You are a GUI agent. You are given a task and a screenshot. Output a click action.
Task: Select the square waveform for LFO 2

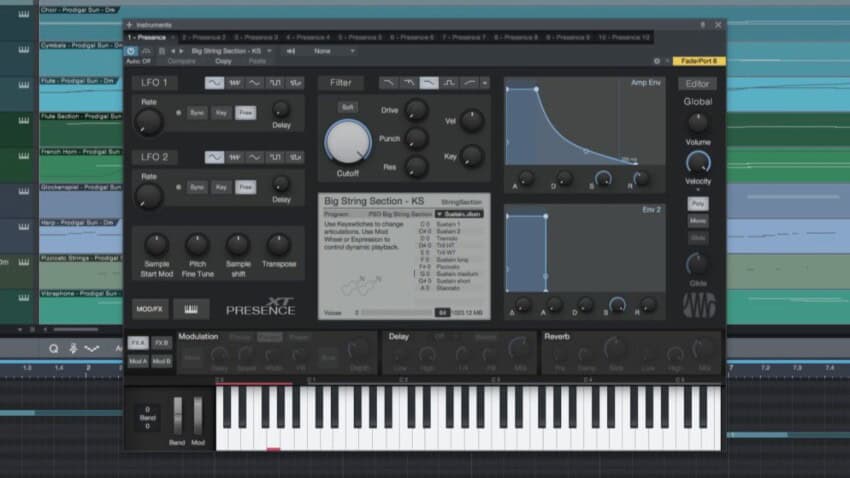coord(275,157)
